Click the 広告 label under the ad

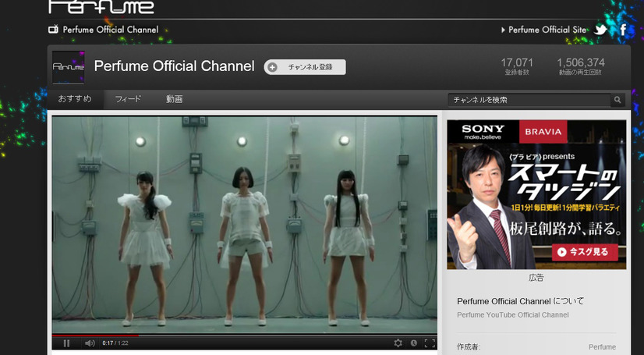click(x=536, y=279)
